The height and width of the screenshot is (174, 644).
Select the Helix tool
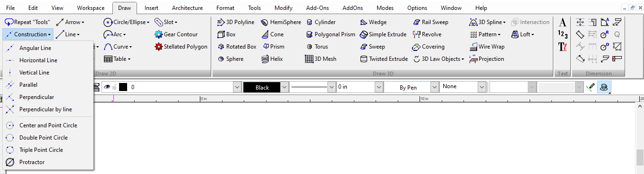(272, 59)
